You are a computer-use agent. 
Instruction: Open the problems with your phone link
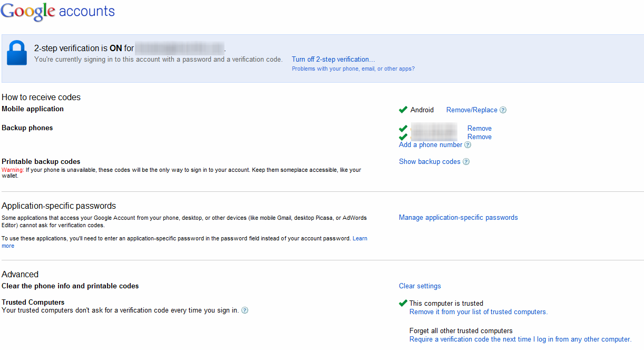353,69
